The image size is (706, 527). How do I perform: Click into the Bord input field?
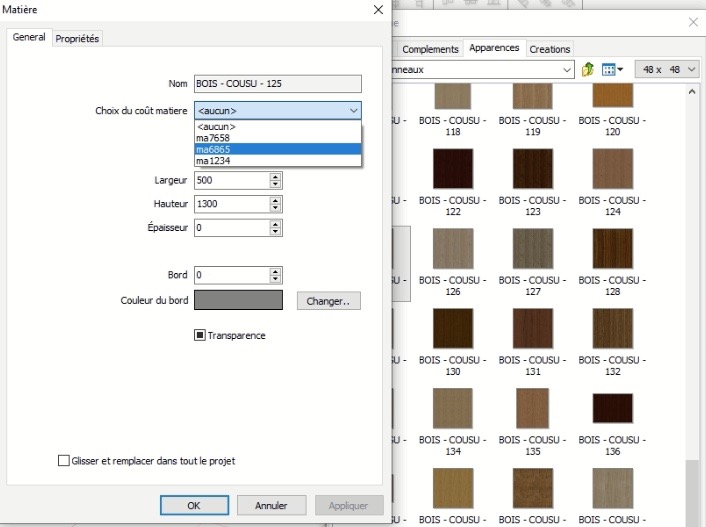tap(230, 274)
